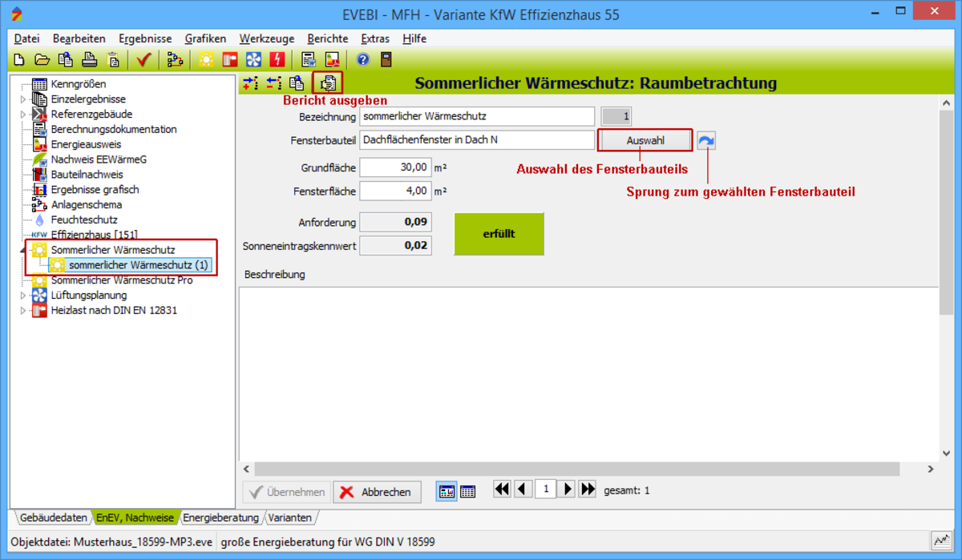Click the horizontal scrollbar below Beschreibung
This screenshot has height=560, width=962.
coord(588,469)
